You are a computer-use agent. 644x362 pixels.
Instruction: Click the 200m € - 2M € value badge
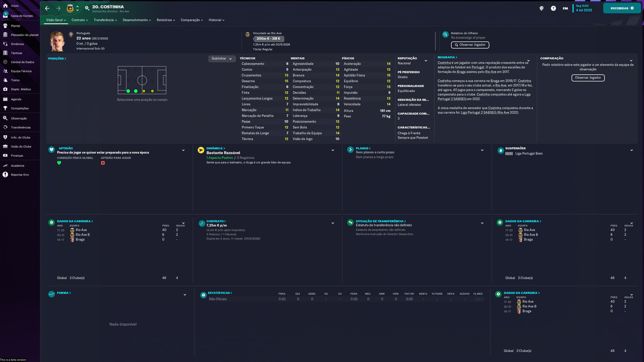[269, 39]
